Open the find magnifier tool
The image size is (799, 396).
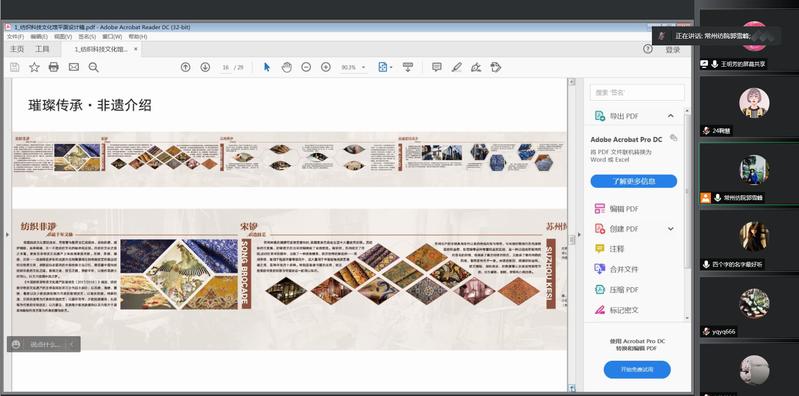pyautogui.click(x=93, y=67)
